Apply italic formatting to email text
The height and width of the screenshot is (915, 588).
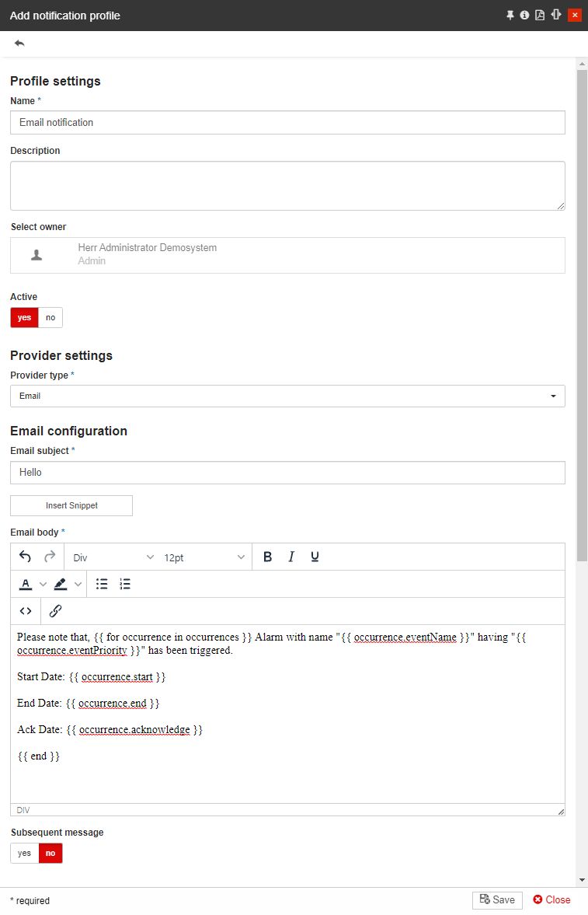(x=291, y=557)
